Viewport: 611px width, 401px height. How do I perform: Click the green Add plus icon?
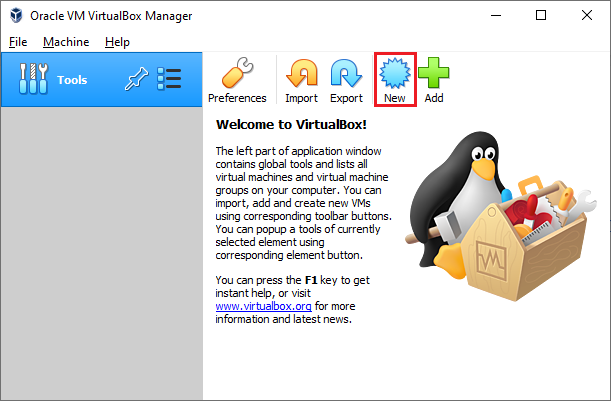pos(433,74)
